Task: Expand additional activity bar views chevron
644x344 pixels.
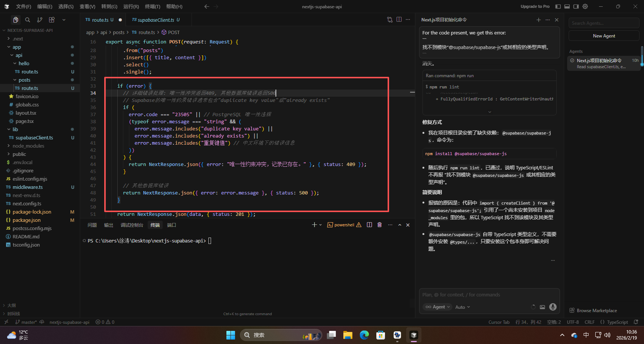Action: (x=64, y=20)
